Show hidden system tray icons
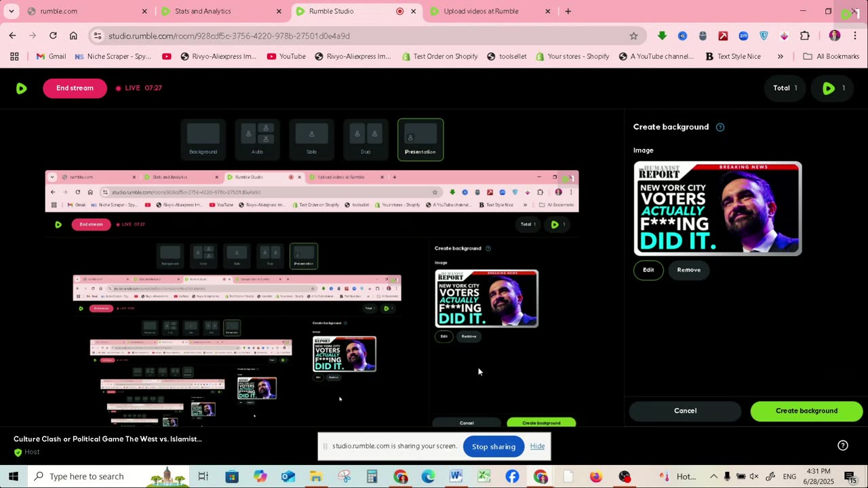 pos(713,476)
